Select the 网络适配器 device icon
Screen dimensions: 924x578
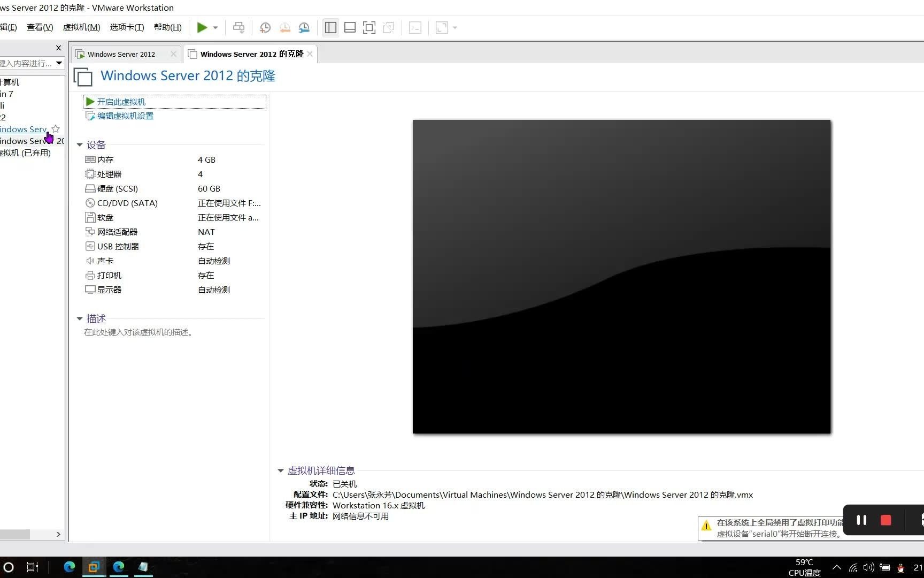90,232
